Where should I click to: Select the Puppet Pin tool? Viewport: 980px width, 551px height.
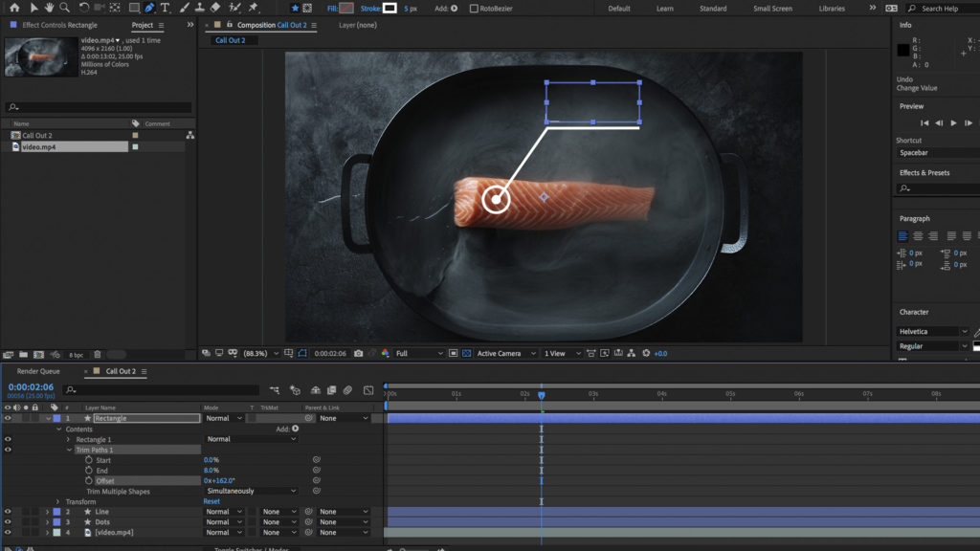pos(253,8)
